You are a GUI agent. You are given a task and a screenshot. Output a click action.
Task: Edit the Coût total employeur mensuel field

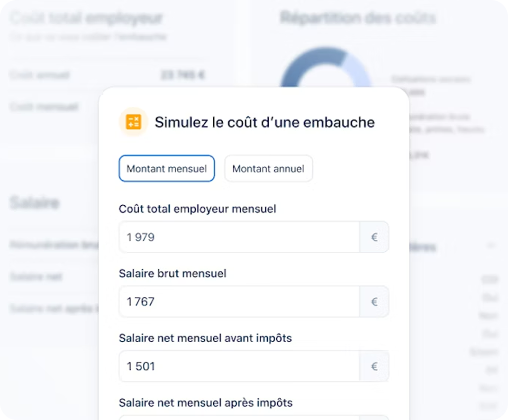(239, 237)
